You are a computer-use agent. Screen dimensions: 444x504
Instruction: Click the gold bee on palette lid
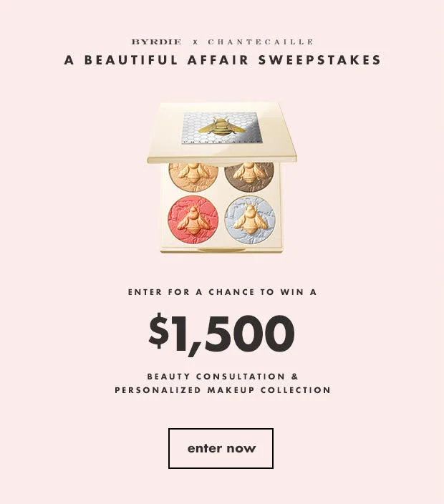pyautogui.click(x=221, y=127)
